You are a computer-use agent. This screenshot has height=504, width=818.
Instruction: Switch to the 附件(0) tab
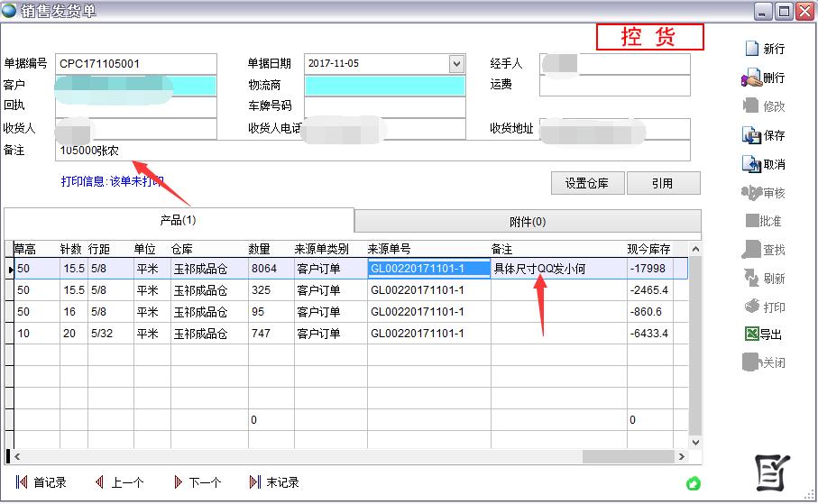tap(528, 222)
